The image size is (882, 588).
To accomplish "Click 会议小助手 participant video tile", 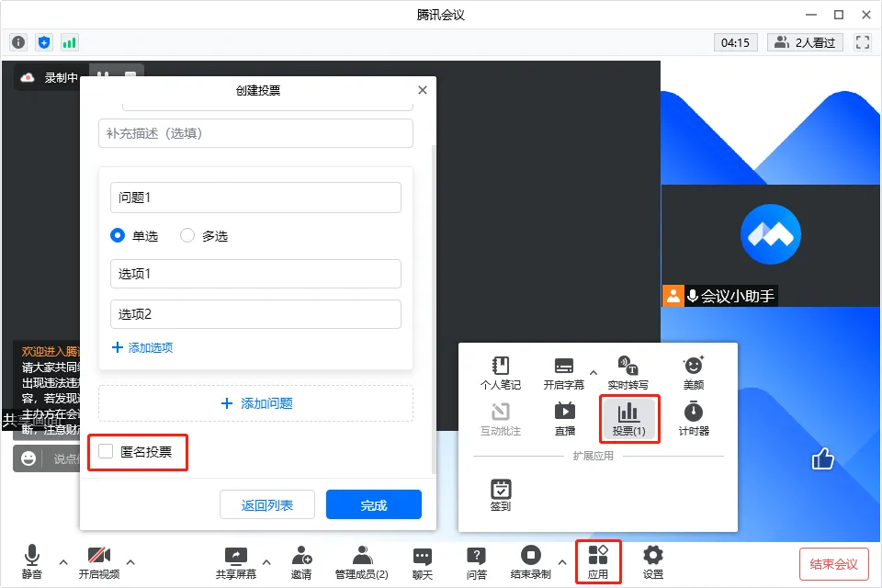I will (771, 245).
